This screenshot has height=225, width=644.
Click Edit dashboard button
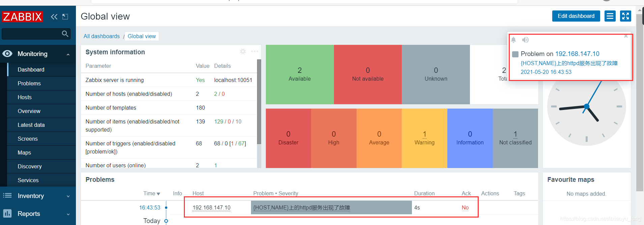click(x=576, y=16)
